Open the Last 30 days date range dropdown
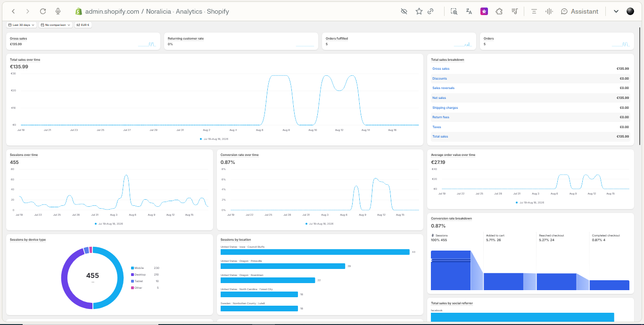 [x=22, y=25]
